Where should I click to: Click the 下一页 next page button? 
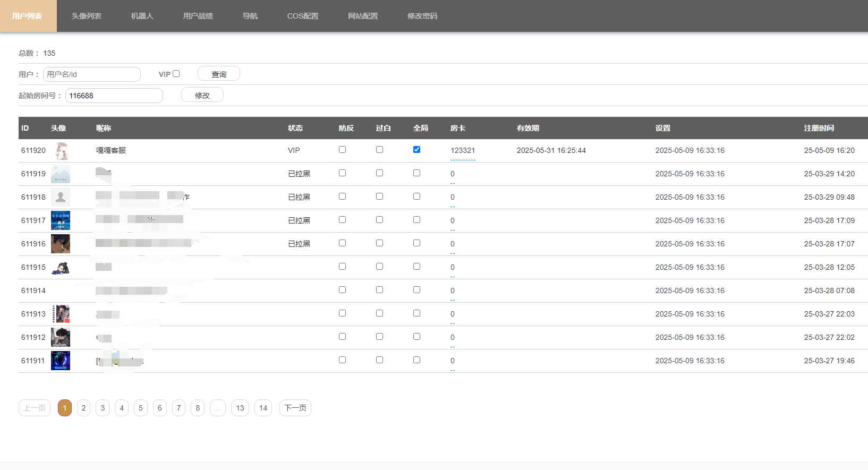click(295, 408)
